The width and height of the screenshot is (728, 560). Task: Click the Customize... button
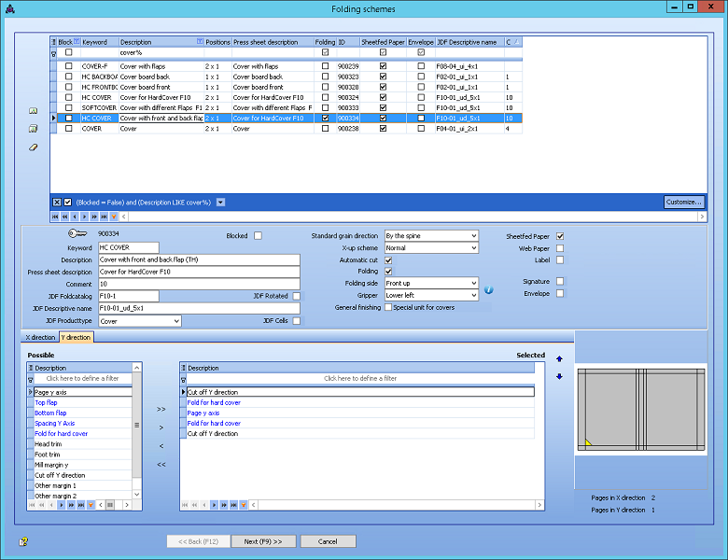pos(684,202)
